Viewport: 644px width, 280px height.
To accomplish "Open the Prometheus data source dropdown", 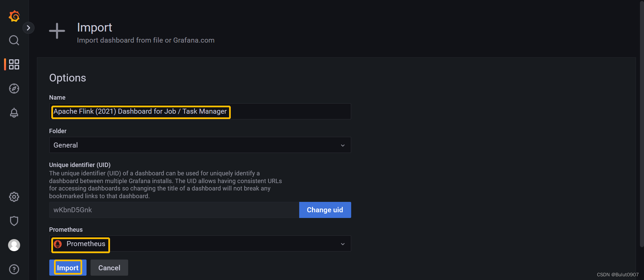I will tap(200, 243).
